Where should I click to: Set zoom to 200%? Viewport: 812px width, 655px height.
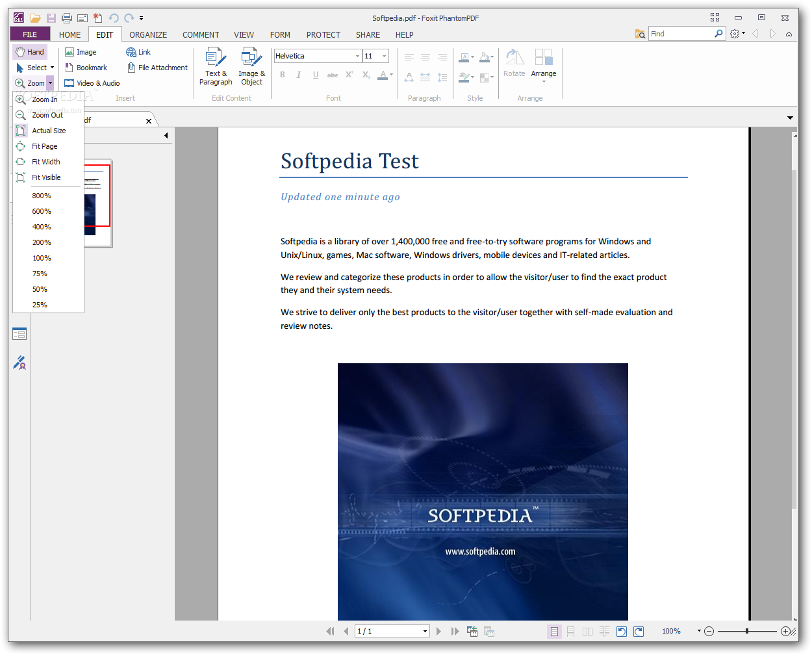tap(48, 242)
